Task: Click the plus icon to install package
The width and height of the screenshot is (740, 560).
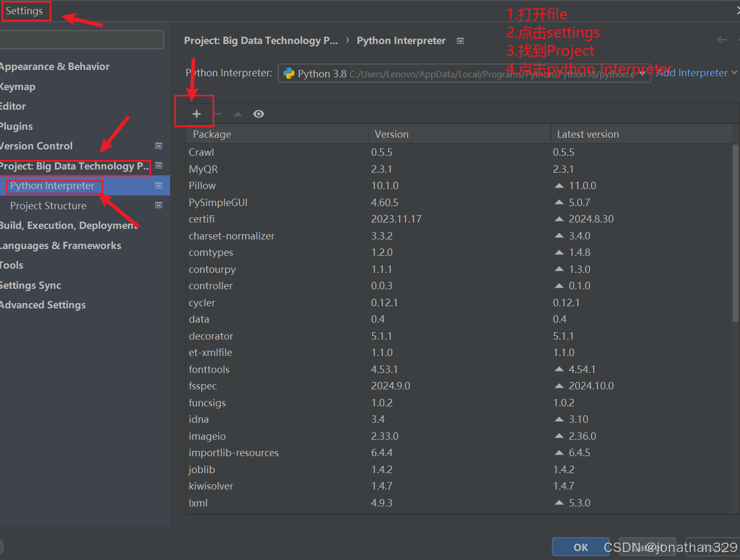Action: coord(196,114)
